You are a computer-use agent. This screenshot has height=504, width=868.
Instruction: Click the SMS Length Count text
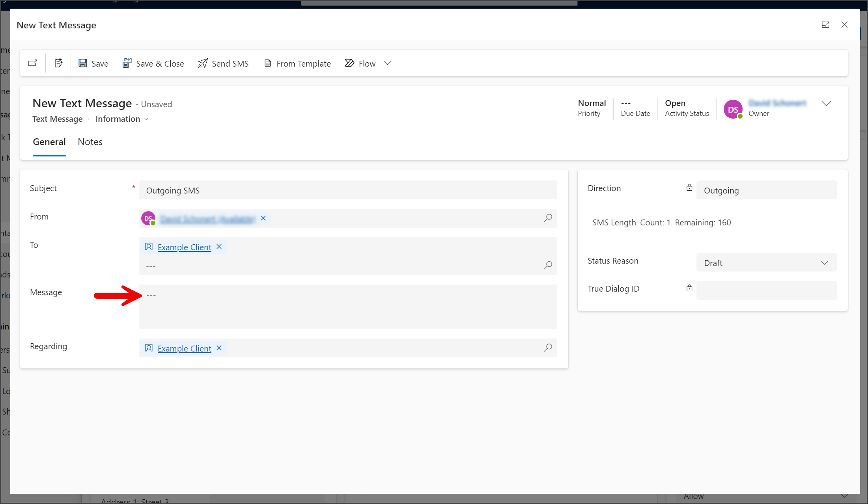click(x=661, y=223)
